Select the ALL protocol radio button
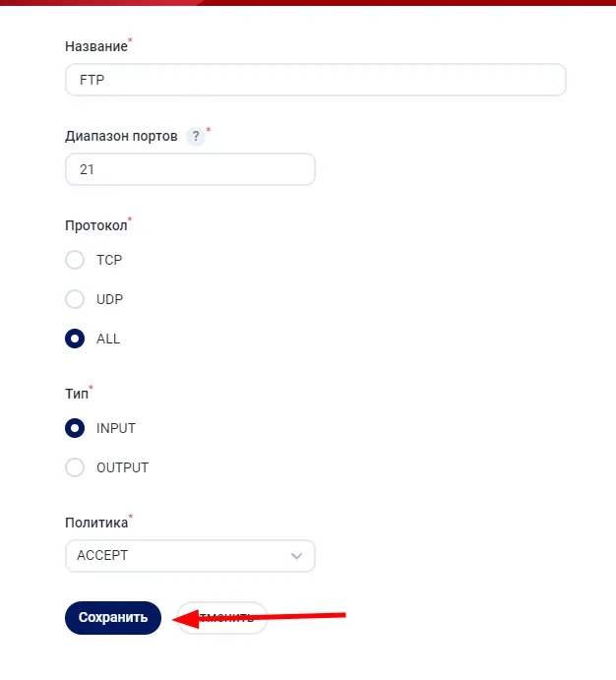This screenshot has width=616, height=680. pyautogui.click(x=75, y=339)
